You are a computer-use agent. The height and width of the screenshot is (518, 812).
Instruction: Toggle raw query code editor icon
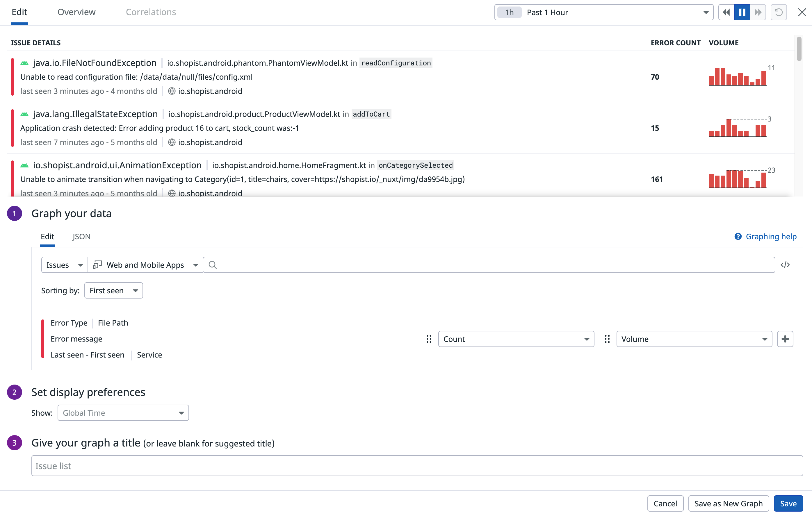point(785,265)
